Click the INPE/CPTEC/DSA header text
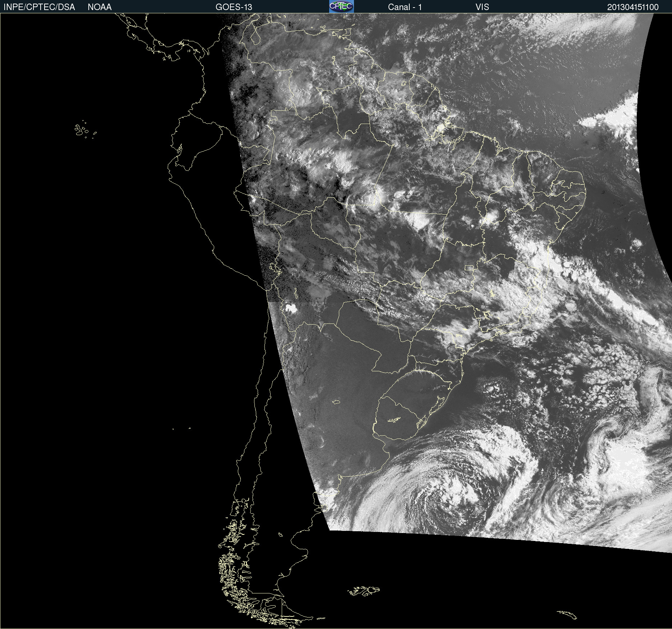 [x=39, y=7]
